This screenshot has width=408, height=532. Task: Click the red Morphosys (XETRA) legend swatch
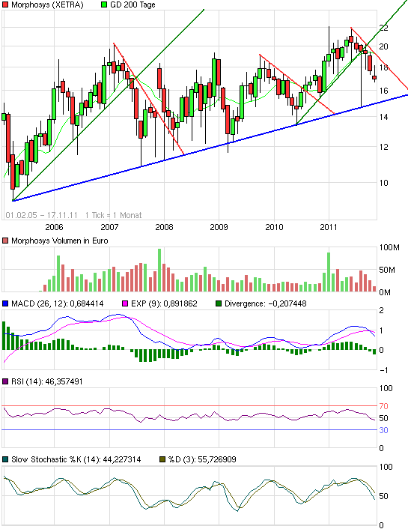pos(5,4)
